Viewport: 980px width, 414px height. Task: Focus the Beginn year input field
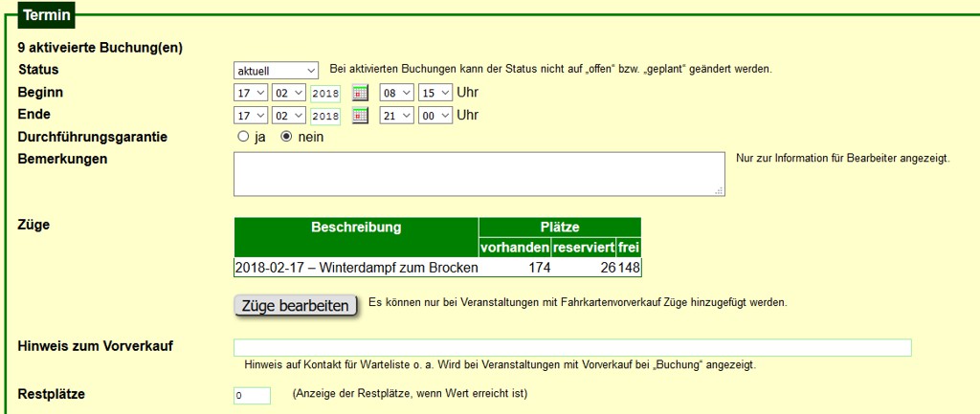tap(326, 94)
